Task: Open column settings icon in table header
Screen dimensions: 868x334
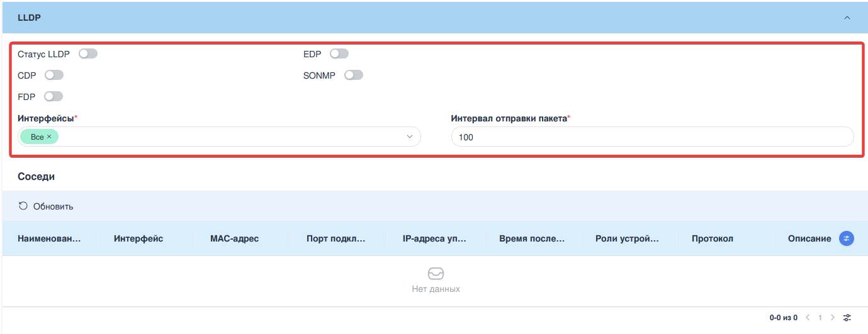Action: (847, 239)
